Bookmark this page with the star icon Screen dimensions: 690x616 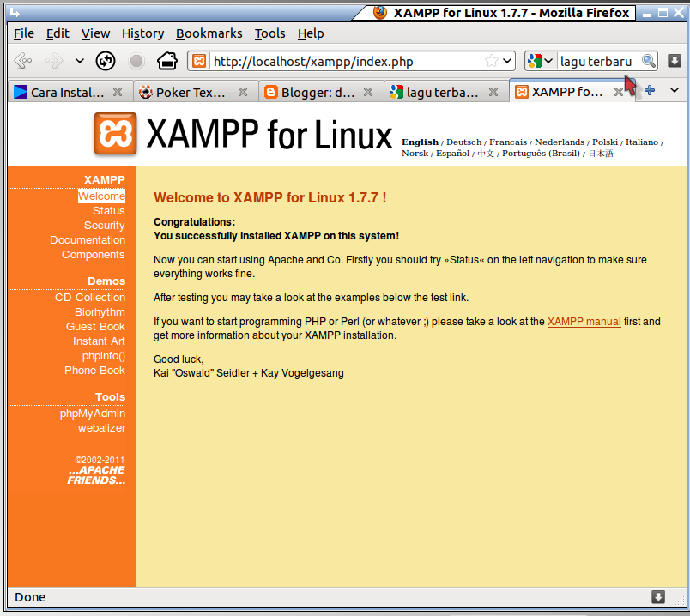(x=492, y=61)
